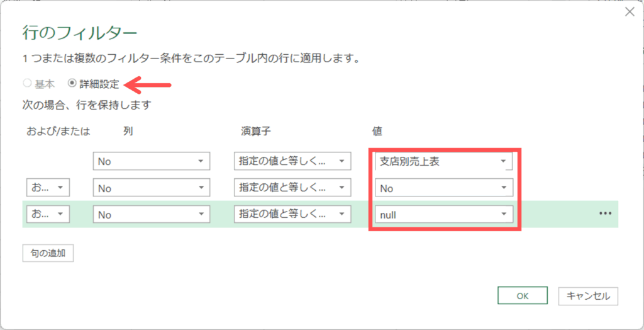Open second row's and/or dropdown
644x330 pixels.
(x=48, y=188)
